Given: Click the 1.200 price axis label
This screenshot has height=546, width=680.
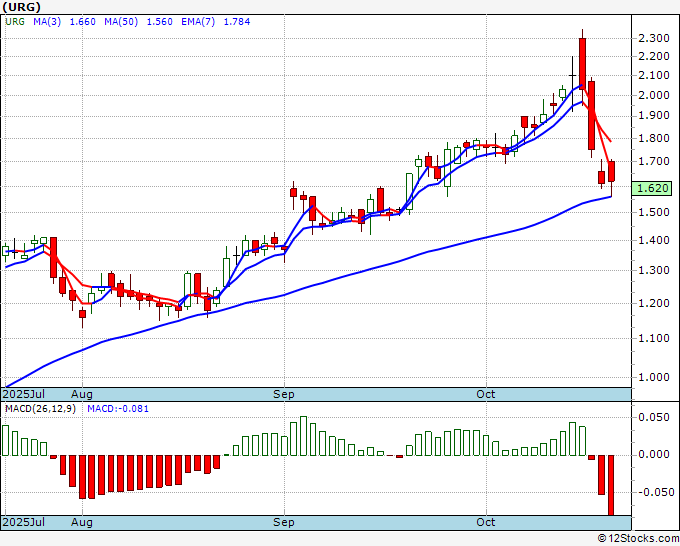Looking at the screenshot, I should (x=654, y=303).
